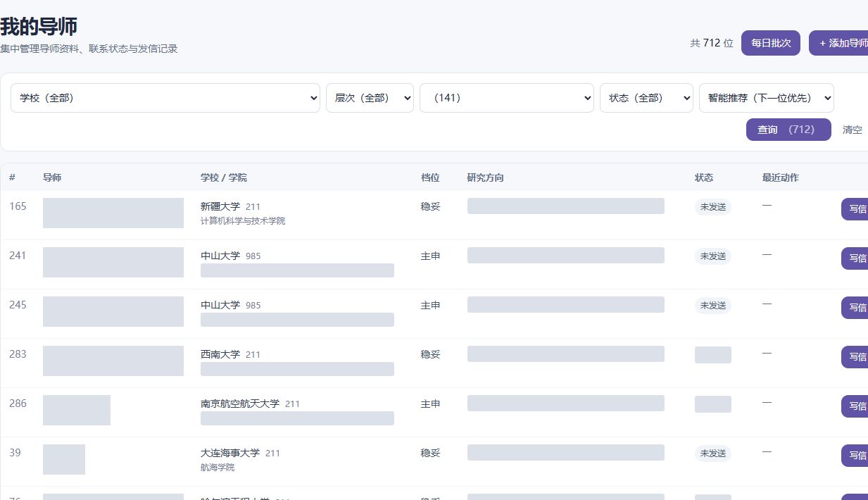Click 写信 for row 241 中山大学
868x500 pixels.
855,258
